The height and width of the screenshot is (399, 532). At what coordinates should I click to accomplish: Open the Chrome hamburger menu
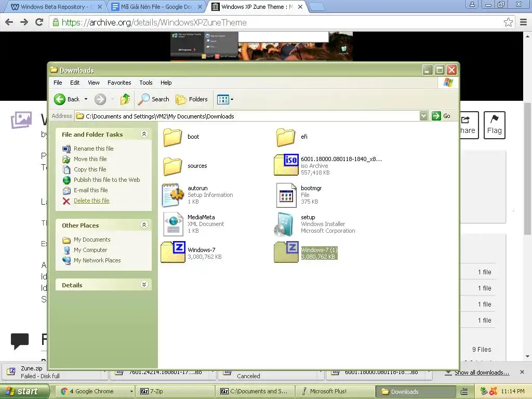coord(524,22)
